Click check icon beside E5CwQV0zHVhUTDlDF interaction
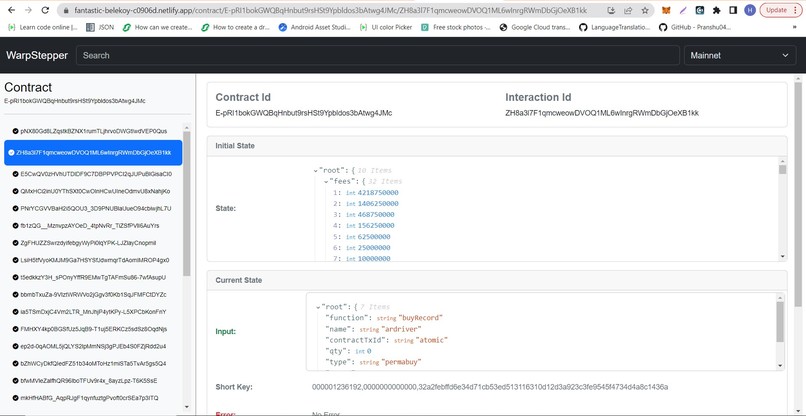The height and width of the screenshot is (416, 806). [x=15, y=174]
